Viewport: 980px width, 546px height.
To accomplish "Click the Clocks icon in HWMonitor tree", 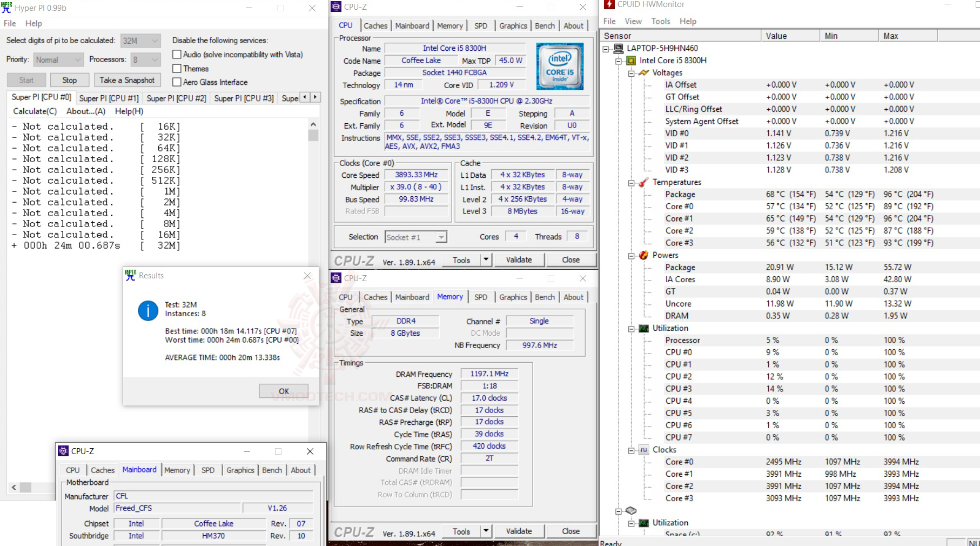I will [643, 450].
